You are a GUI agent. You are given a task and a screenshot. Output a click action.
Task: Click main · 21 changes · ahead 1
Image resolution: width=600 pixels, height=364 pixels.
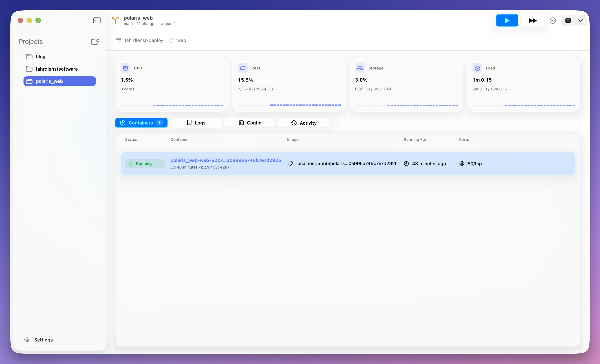[150, 24]
